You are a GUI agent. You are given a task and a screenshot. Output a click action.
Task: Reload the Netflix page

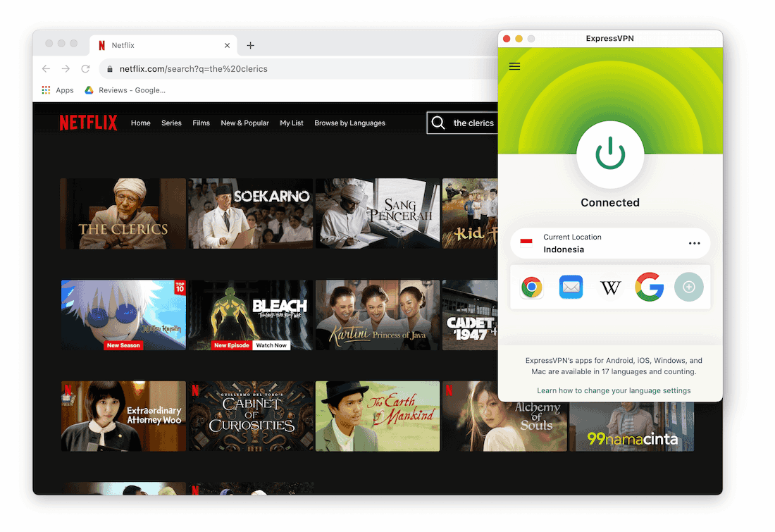(85, 69)
